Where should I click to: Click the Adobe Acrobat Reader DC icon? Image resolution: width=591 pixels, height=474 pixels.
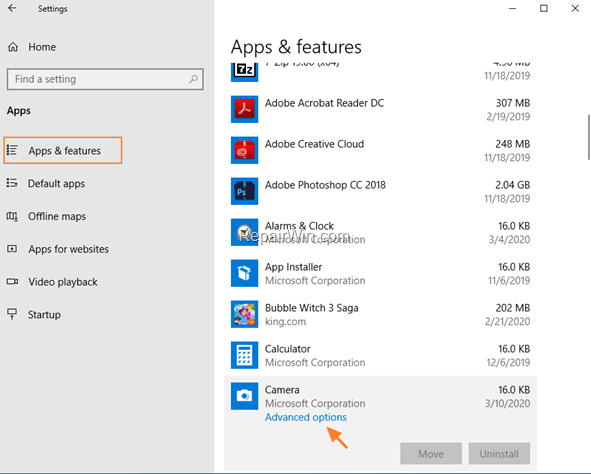245,109
